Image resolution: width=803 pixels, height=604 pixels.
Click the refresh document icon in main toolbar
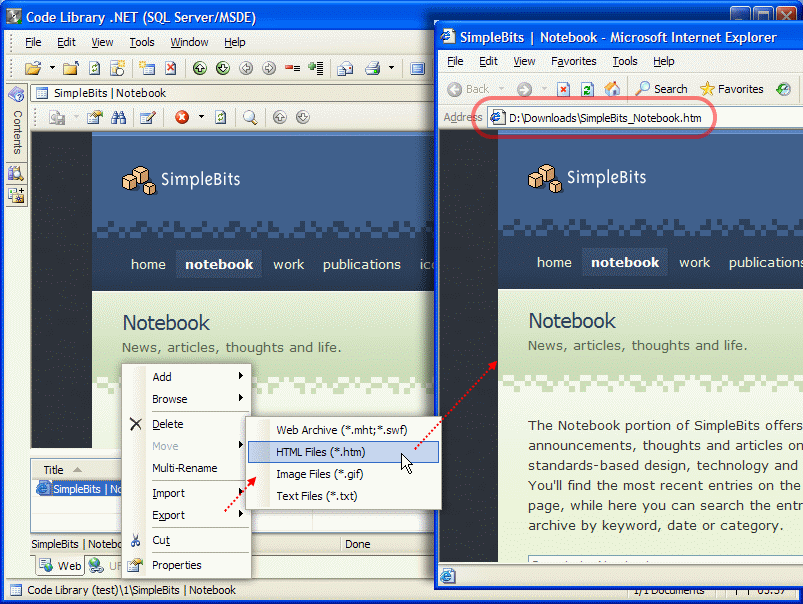94,68
